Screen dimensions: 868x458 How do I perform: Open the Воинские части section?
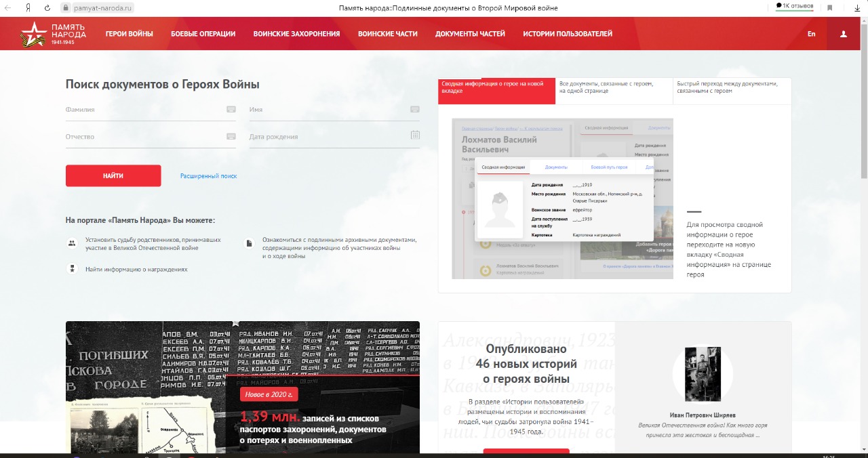[388, 34]
